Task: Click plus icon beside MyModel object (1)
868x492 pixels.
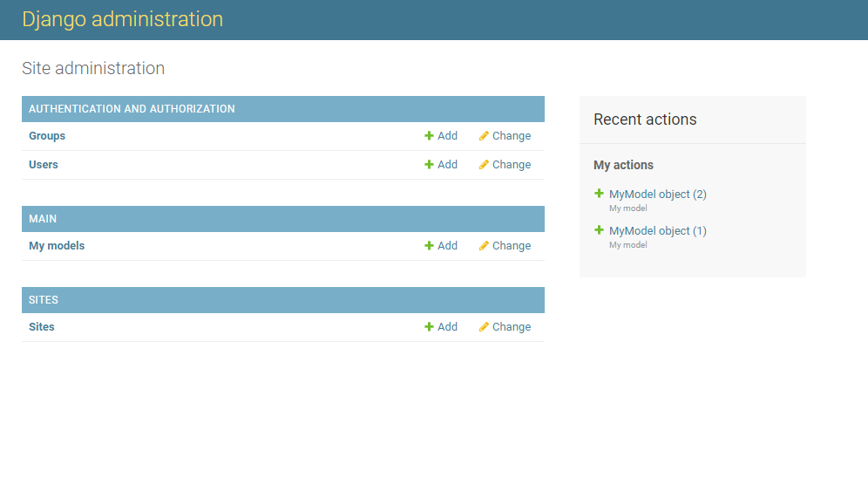Action: 599,230
